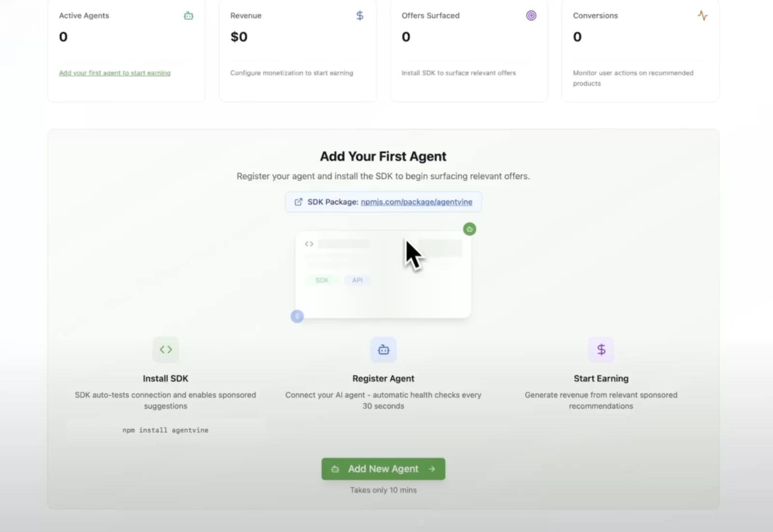Click the Register Agent heading
The height and width of the screenshot is (532, 773).
point(383,378)
